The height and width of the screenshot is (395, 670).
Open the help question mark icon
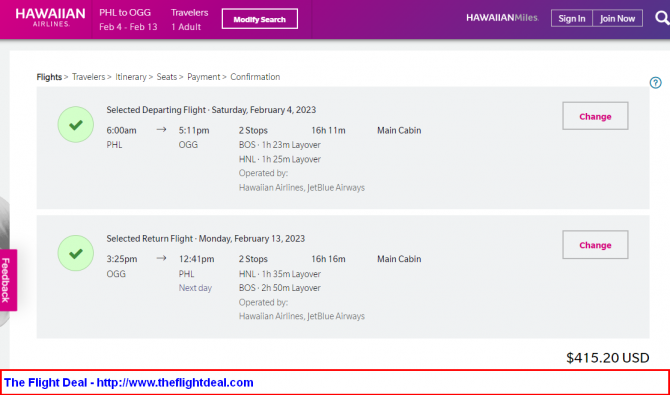point(655,83)
